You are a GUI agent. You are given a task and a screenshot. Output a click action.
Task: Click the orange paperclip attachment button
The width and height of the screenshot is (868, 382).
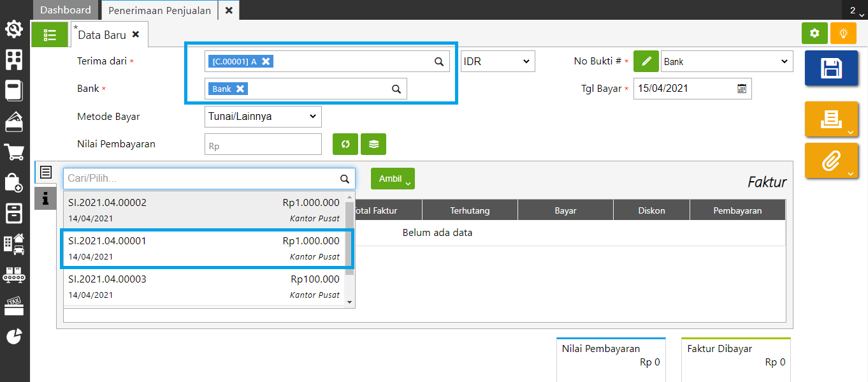coord(830,161)
